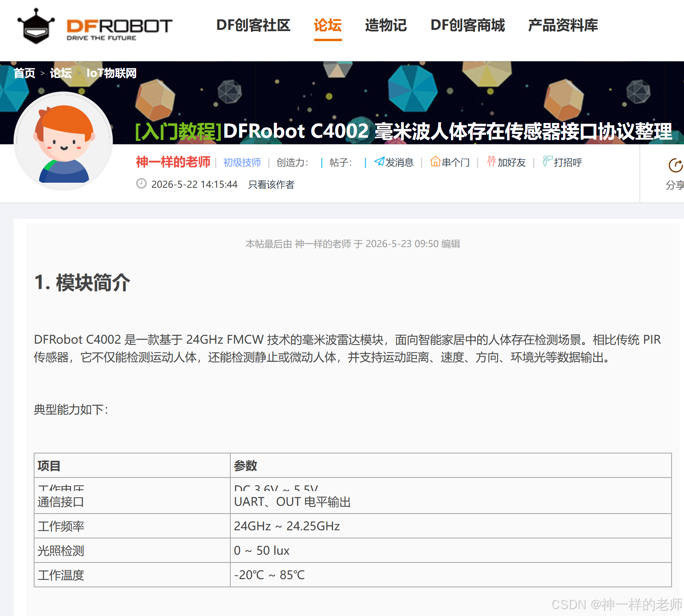The width and height of the screenshot is (684, 616).
Task: Click the 分享 share icon
Action: pyautogui.click(x=675, y=165)
